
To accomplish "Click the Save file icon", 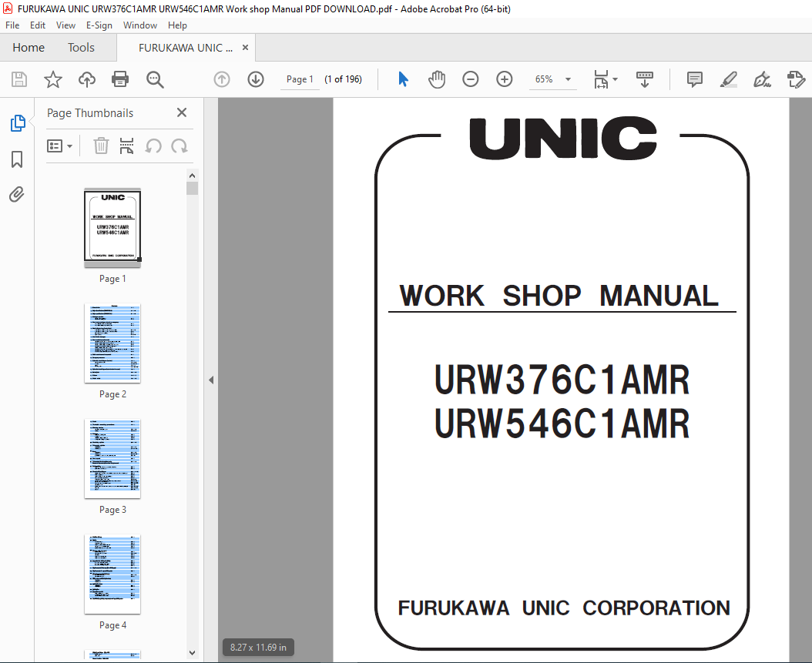I will click(x=19, y=79).
